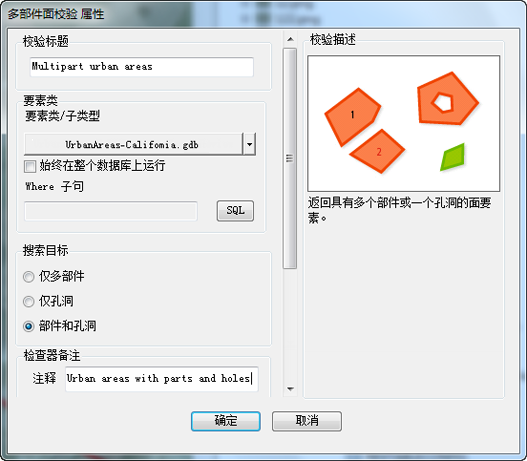527x461 pixels.
Task: Click the scrollbar down arrow
Action: pos(290,389)
